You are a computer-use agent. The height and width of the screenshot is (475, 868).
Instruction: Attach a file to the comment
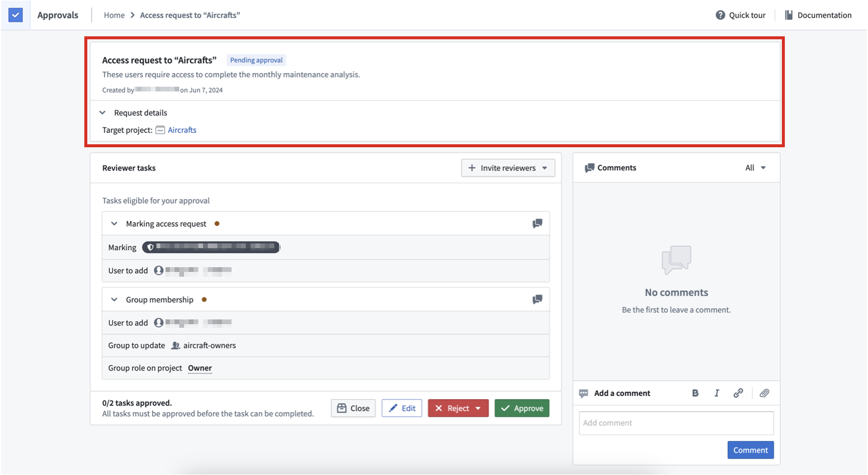(x=765, y=393)
